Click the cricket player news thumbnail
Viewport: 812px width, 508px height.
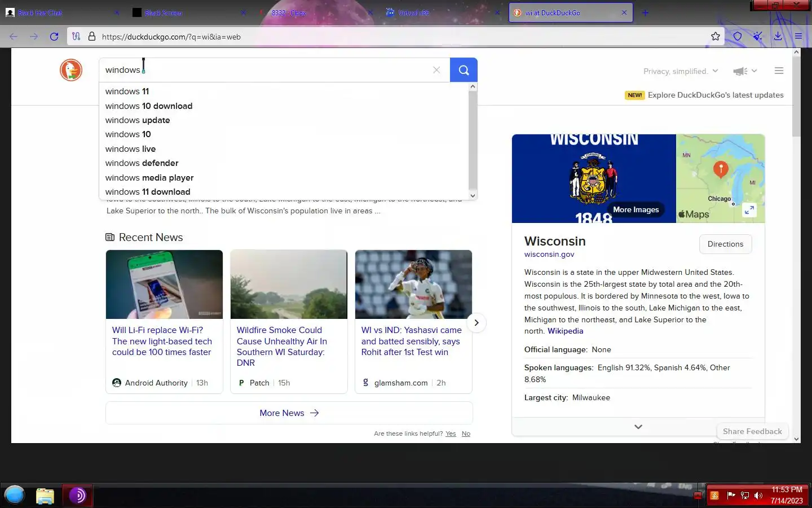[x=413, y=284]
